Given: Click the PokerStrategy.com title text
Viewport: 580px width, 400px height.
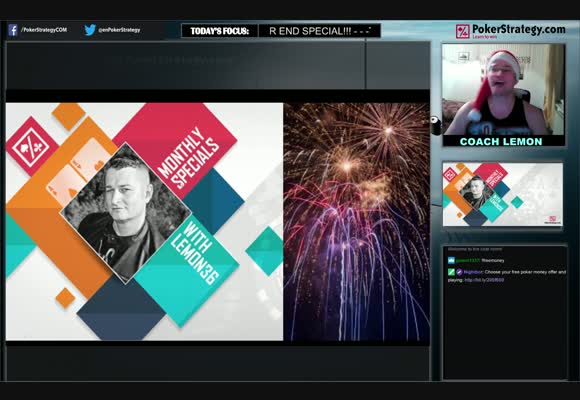Looking at the screenshot, I should coord(519,29).
